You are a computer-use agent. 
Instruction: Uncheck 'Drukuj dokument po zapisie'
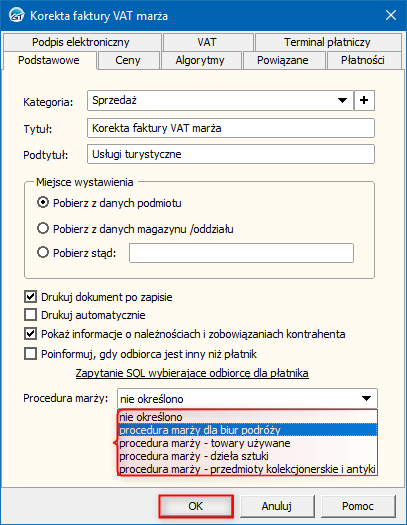pyautogui.click(x=30, y=297)
